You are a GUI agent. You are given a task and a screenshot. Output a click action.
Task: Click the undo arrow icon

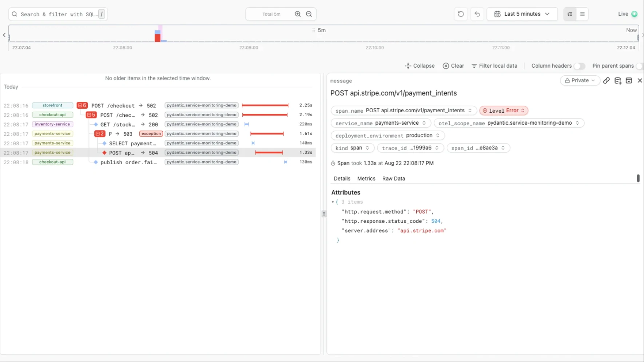click(477, 14)
